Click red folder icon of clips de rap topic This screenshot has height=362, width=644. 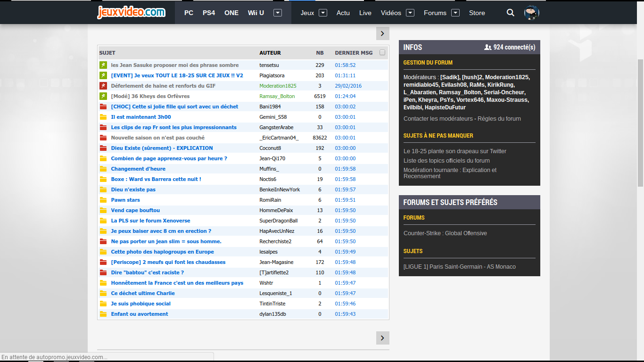(x=103, y=127)
